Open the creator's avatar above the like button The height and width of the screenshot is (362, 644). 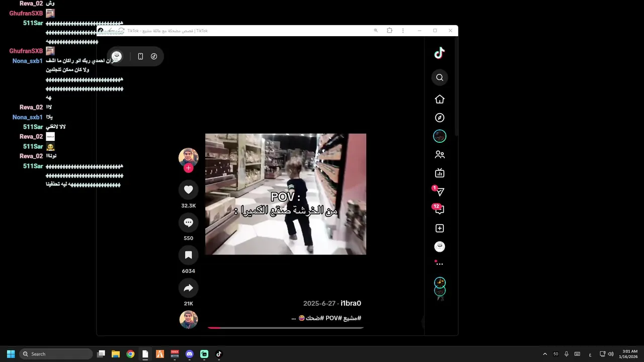click(x=189, y=157)
